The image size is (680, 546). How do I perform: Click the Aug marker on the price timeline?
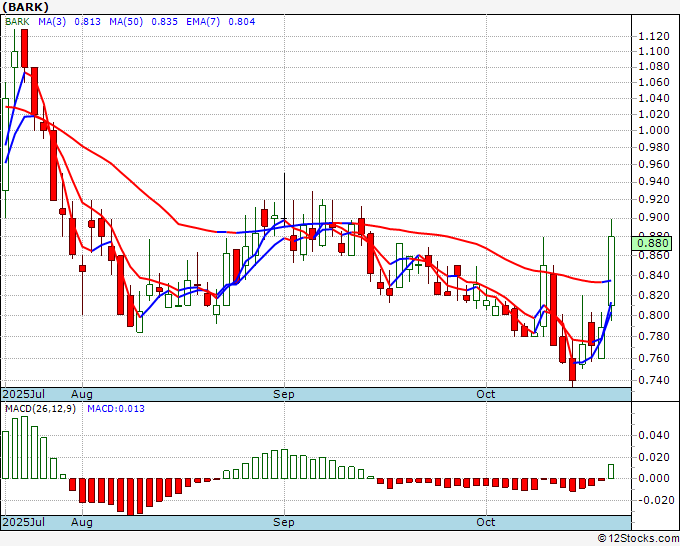click(x=82, y=395)
